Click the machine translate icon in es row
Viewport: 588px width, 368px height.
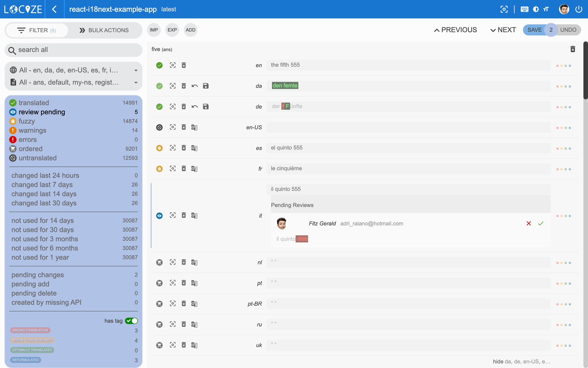click(x=194, y=148)
